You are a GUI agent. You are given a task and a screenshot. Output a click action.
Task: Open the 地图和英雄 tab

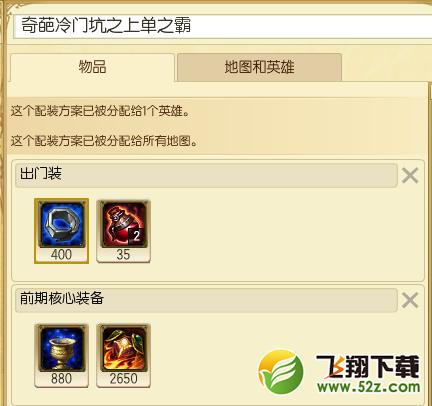(x=259, y=67)
